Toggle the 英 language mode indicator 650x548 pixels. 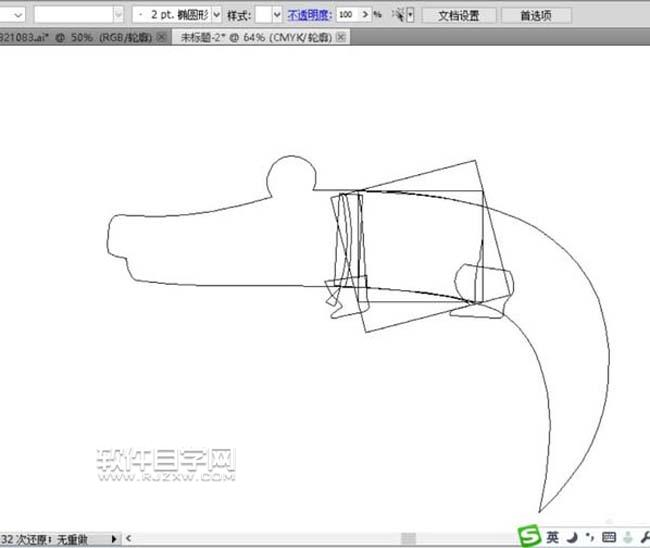click(552, 536)
